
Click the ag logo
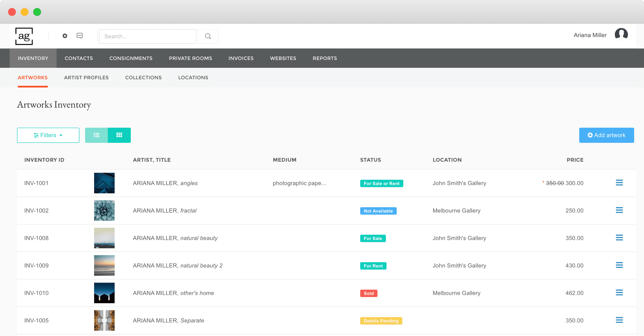pyautogui.click(x=24, y=36)
